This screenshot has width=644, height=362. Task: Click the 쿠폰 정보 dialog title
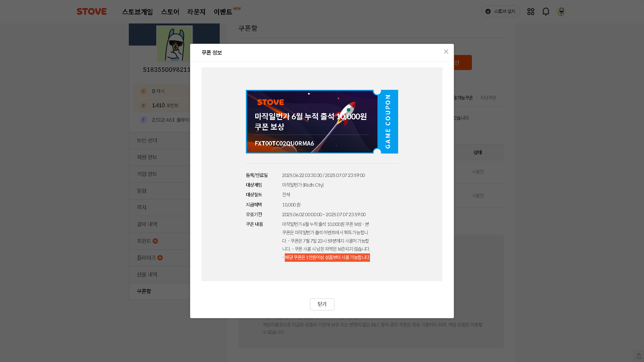pos(212,53)
